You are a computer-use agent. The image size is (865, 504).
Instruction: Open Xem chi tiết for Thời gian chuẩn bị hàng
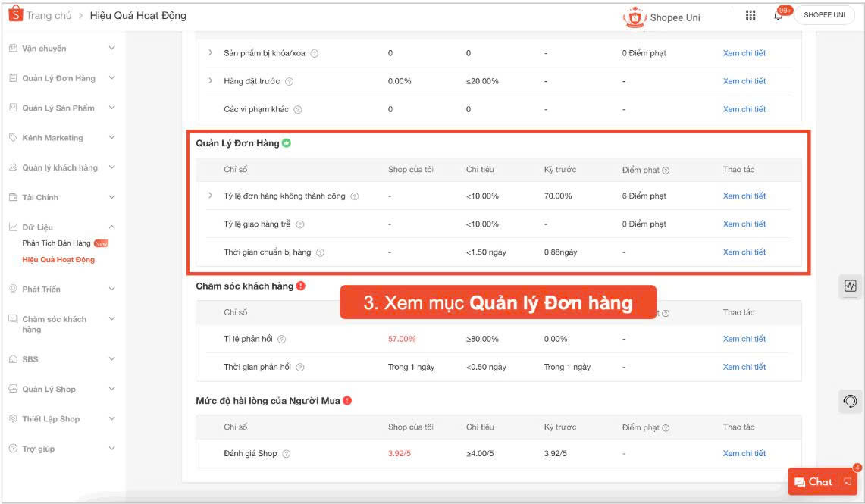(744, 252)
